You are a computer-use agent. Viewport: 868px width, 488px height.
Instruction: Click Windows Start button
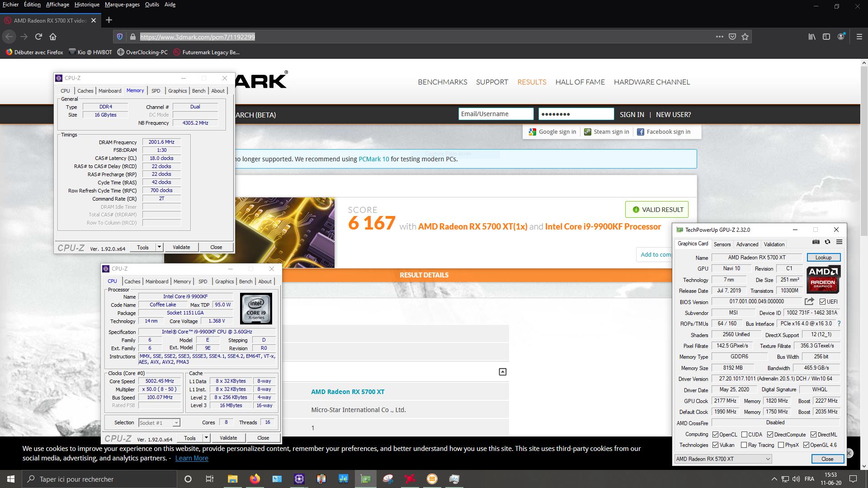pos(11,479)
